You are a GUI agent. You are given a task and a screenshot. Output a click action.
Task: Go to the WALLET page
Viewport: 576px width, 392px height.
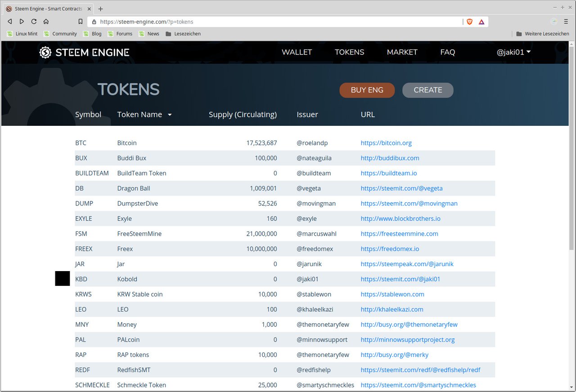point(297,52)
